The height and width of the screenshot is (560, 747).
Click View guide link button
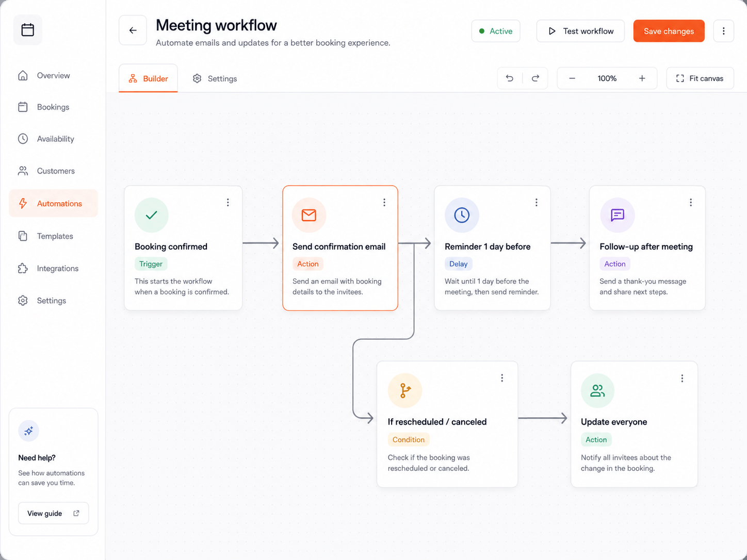(53, 513)
